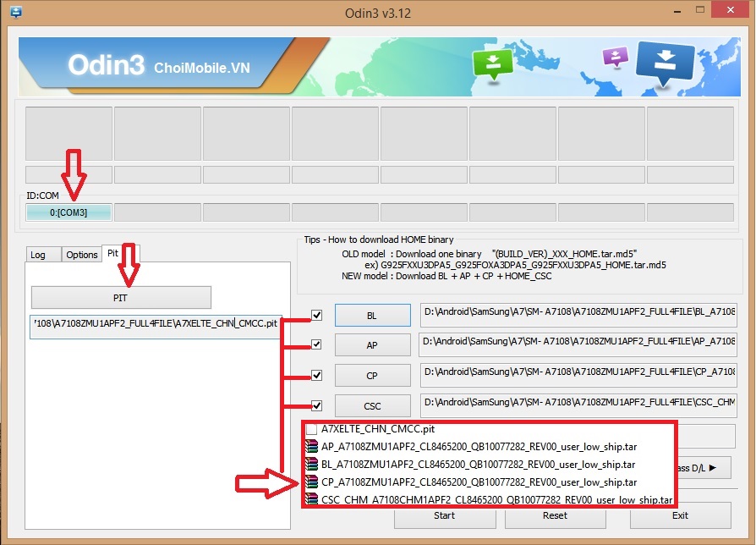
Task: Click the partially hidden Mass D/L button
Action: point(704,467)
